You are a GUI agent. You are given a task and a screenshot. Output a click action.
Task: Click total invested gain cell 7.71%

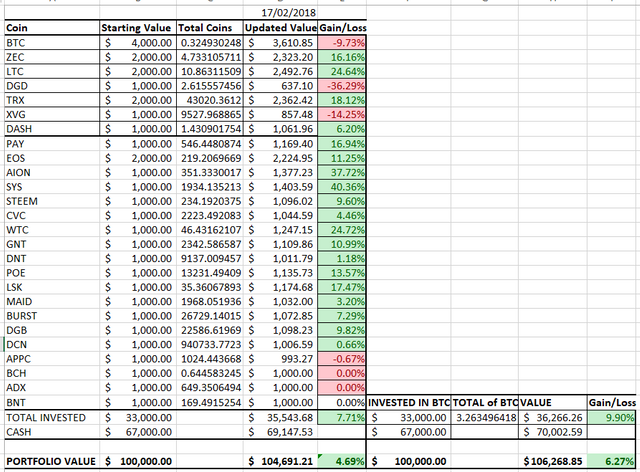point(342,418)
